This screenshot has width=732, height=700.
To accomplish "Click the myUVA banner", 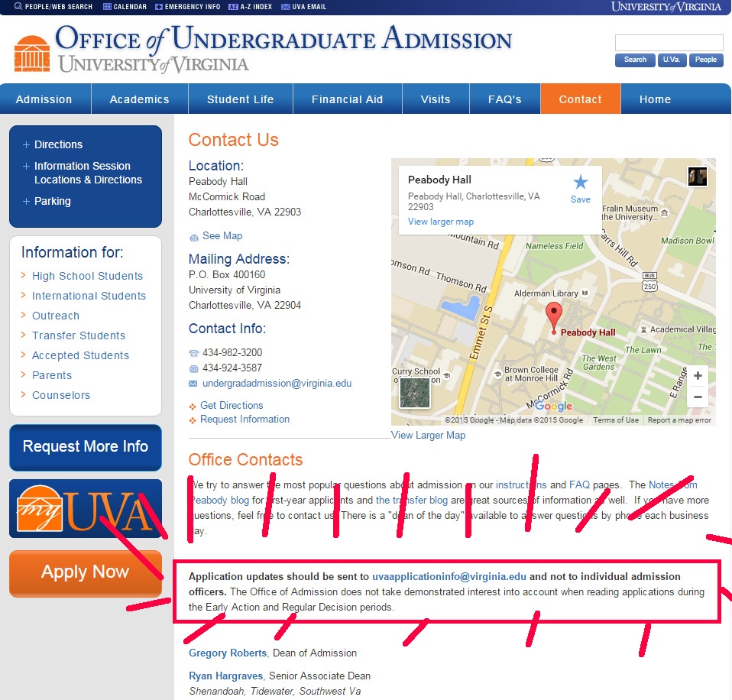I will coord(86,508).
